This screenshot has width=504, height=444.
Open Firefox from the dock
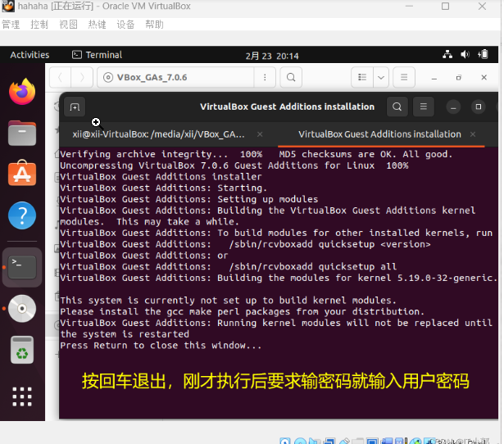pos(22,92)
